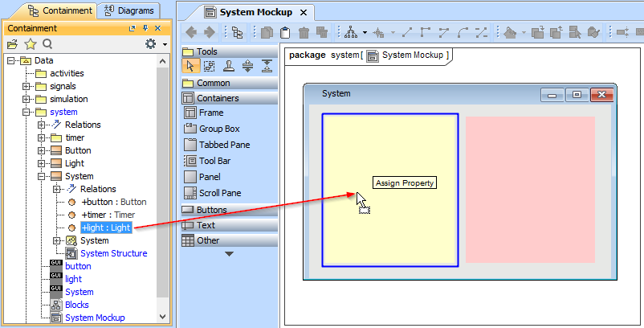Click the Containers palette group header

(x=230, y=98)
